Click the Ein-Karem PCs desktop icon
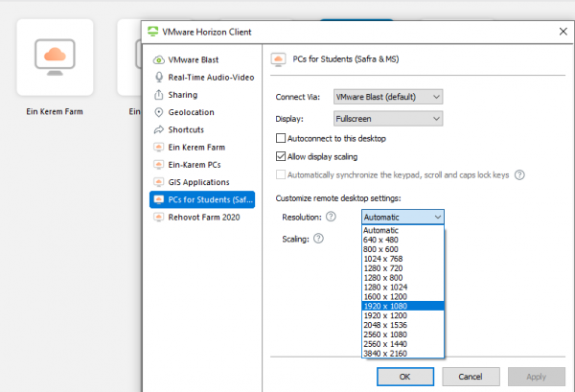This screenshot has height=392, width=575. pyautogui.click(x=158, y=165)
